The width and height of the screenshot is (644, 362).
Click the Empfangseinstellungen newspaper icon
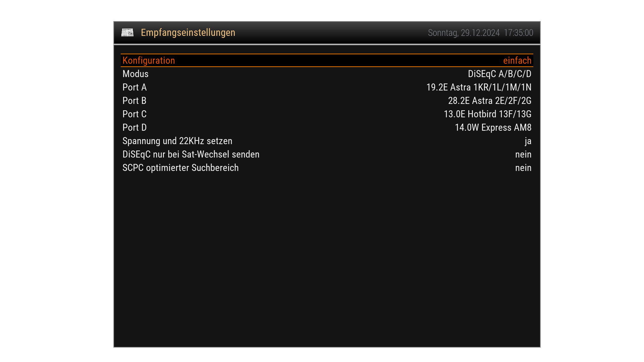(x=127, y=33)
